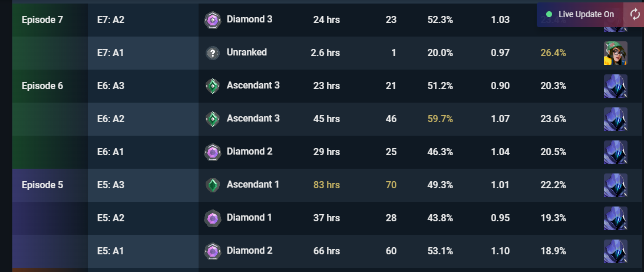Open the Killjoy agent portrait in the E7: A1 row
Screen dimensions: 644x272
(x=615, y=53)
